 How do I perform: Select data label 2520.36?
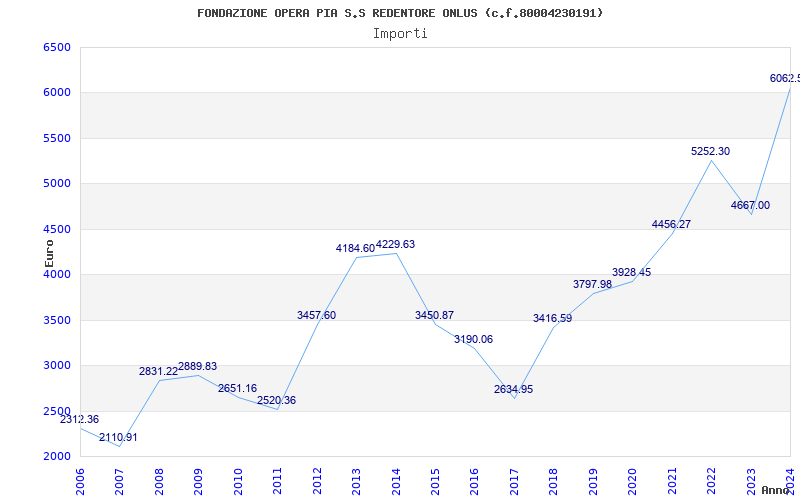(277, 401)
